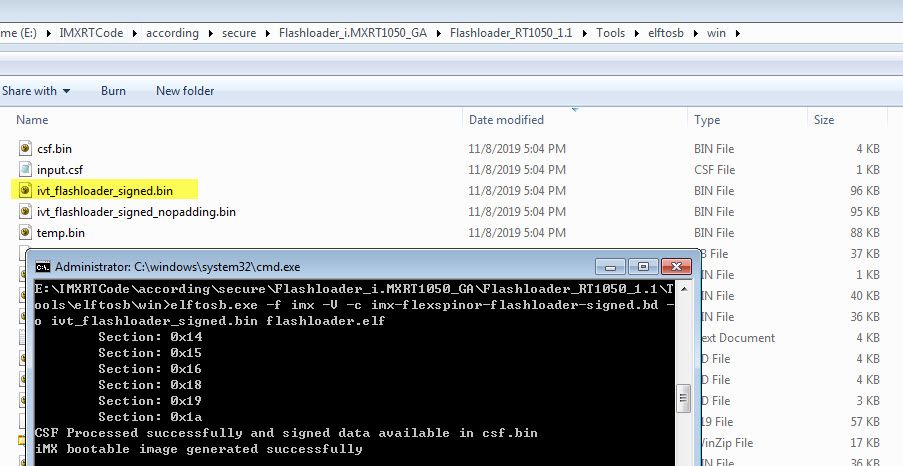Expand the arrow after according in breadcrumb

(x=210, y=33)
